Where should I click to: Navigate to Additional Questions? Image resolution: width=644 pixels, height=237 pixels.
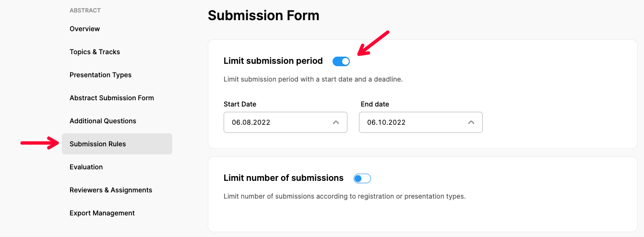tap(103, 121)
